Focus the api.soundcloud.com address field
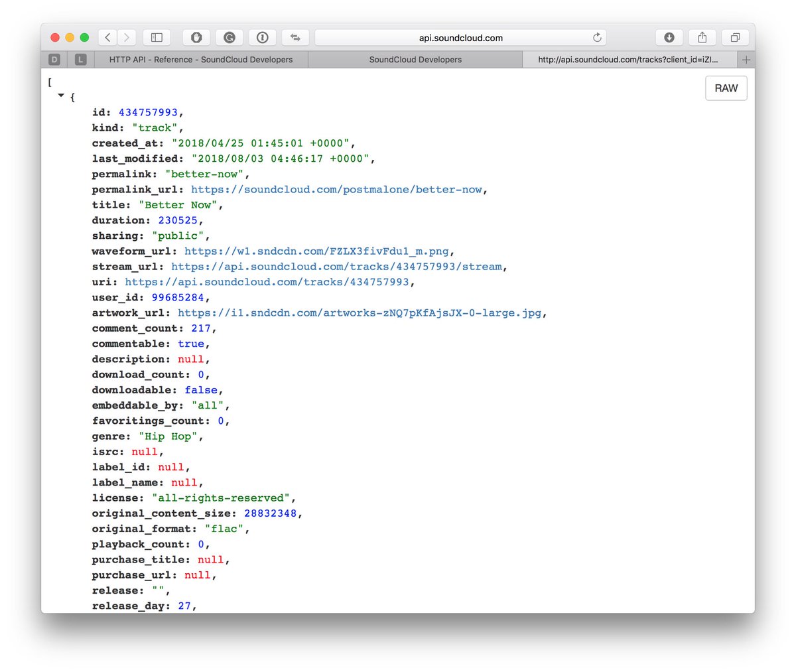This screenshot has width=796, height=672. (x=460, y=38)
